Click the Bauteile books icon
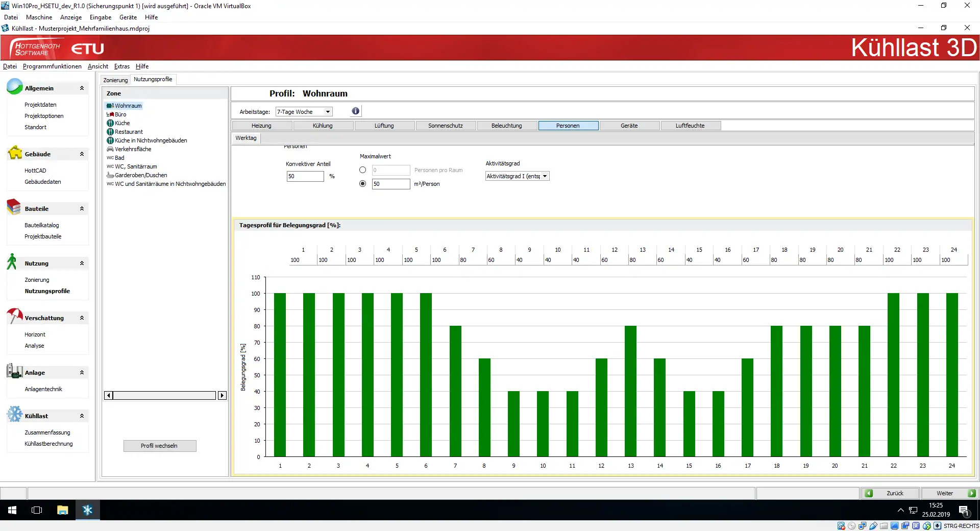980x531 pixels. tap(14, 207)
